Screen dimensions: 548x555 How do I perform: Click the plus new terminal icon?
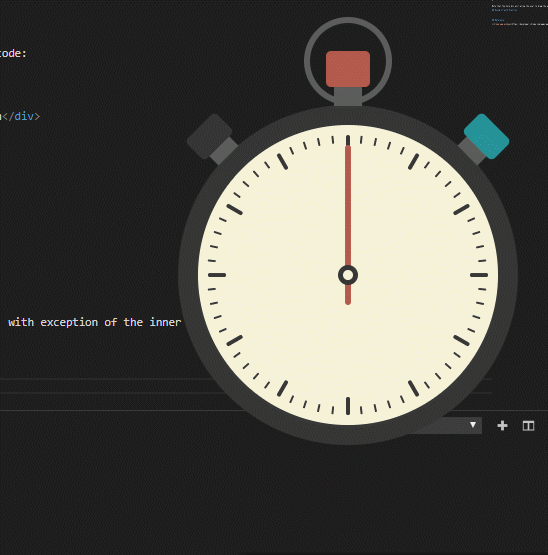[502, 425]
